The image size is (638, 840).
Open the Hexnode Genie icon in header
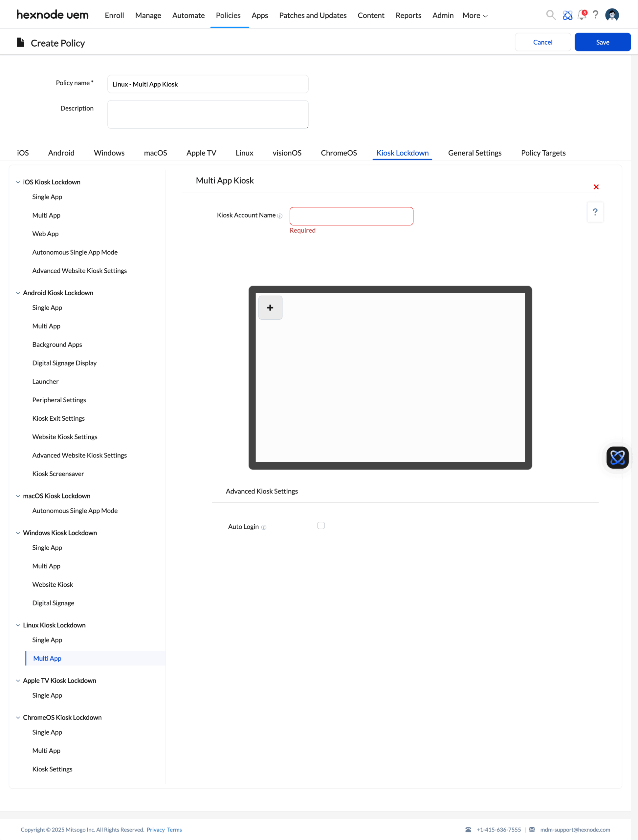point(567,15)
